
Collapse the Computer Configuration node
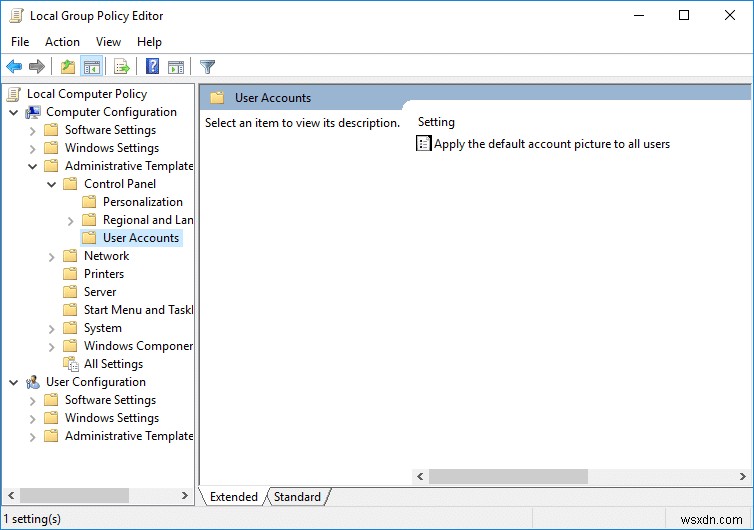coord(13,113)
